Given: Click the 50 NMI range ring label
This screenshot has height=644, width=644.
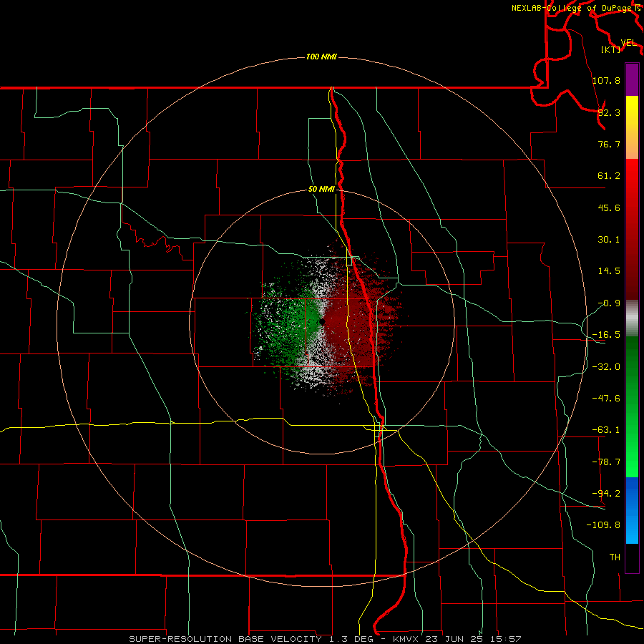Looking at the screenshot, I should pos(321,190).
